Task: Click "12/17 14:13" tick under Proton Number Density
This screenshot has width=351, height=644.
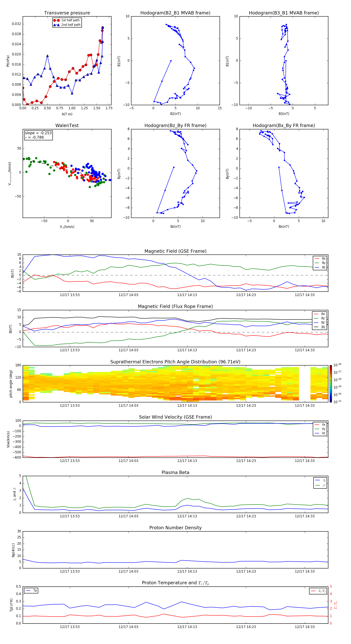Action: point(187,571)
